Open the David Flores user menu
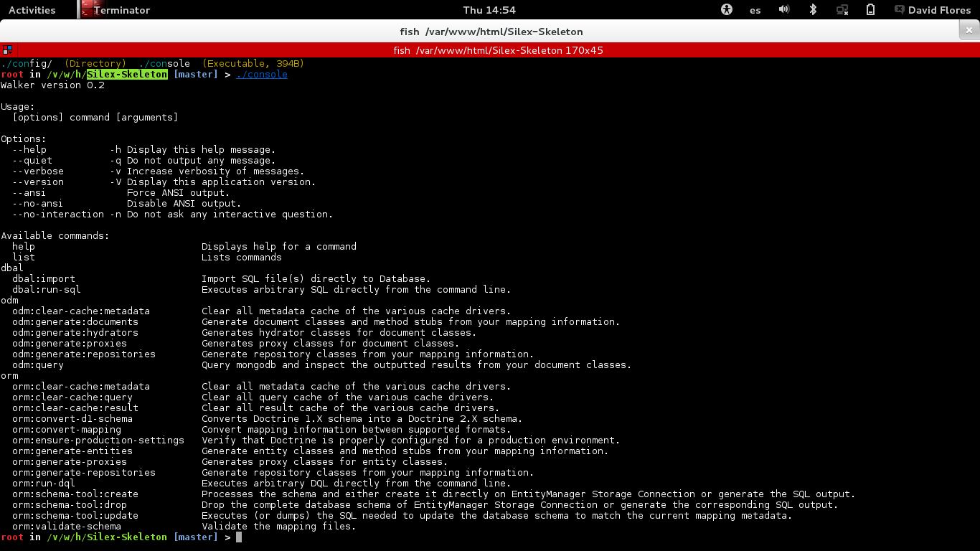This screenshot has height=551, width=980. (938, 10)
